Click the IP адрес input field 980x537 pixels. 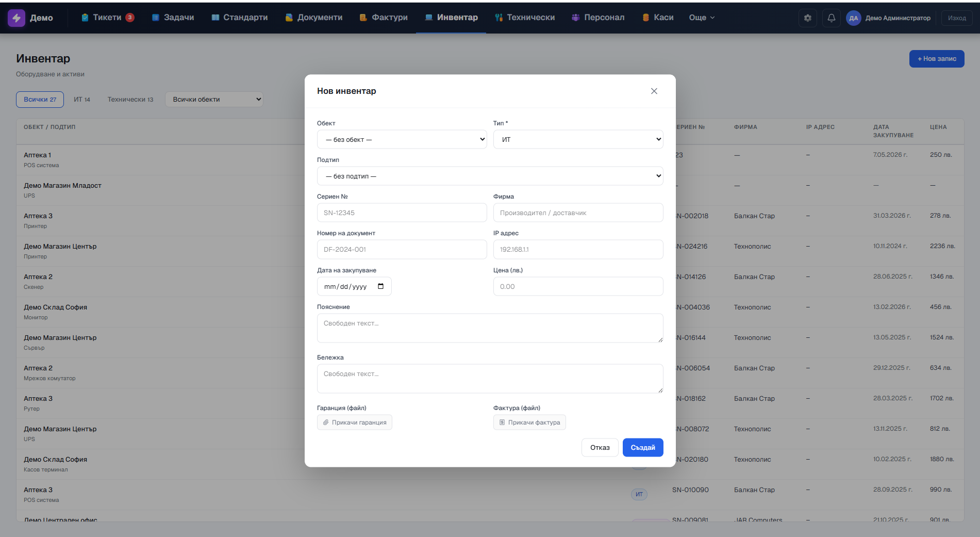pos(578,249)
